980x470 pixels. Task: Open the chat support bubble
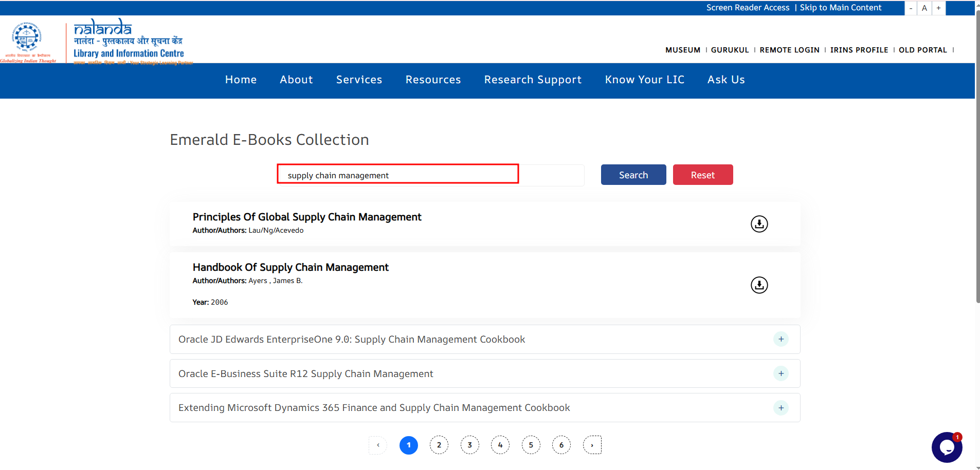[x=947, y=447]
